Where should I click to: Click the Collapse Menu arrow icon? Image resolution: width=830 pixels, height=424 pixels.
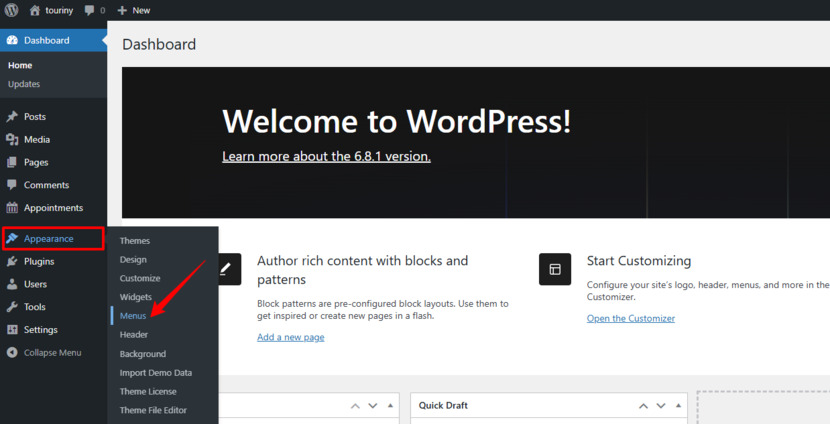point(12,353)
